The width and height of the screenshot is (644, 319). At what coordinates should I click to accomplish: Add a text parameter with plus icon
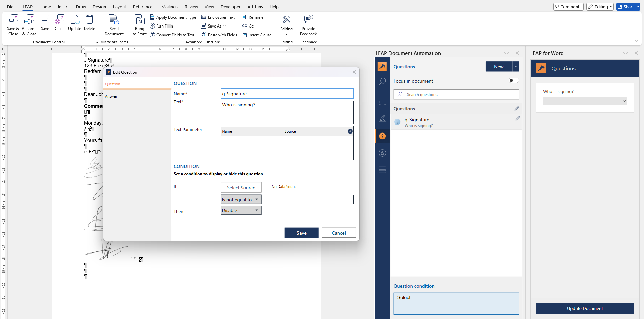click(x=350, y=131)
